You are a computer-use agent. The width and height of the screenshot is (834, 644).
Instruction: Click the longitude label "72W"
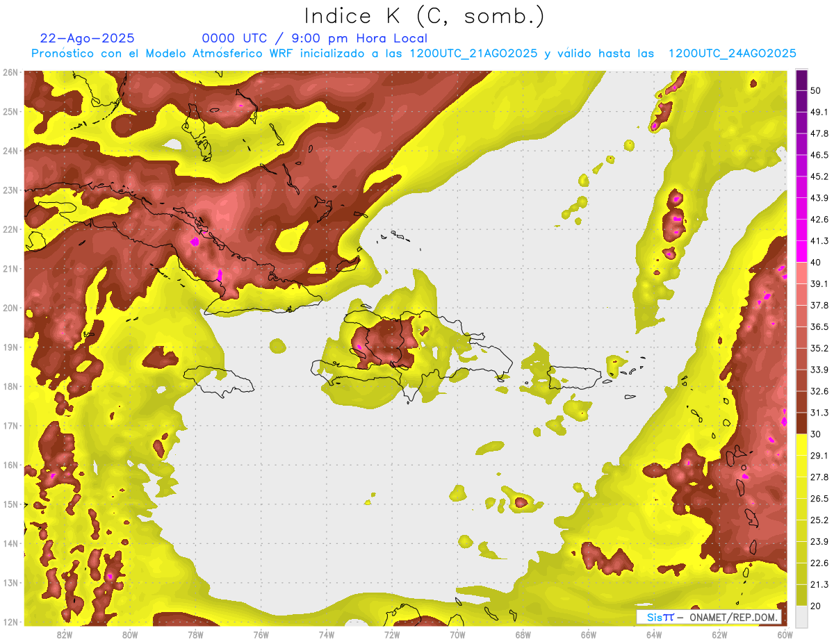click(392, 634)
